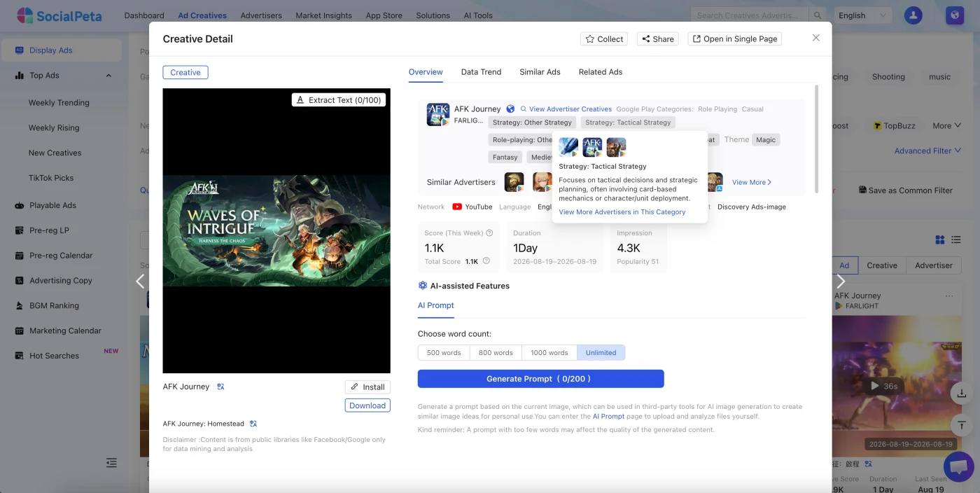Open the third app icon in the Tactical Strategy popup

(616, 147)
